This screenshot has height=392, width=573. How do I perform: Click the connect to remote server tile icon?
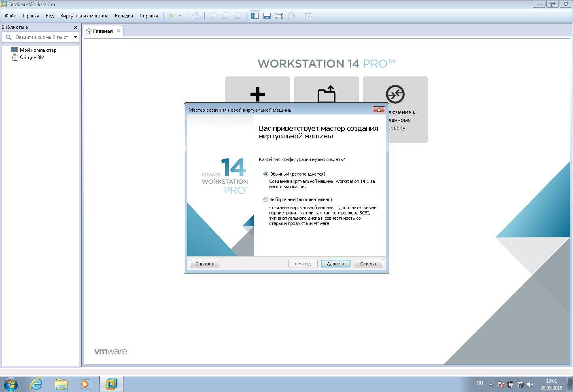(395, 94)
